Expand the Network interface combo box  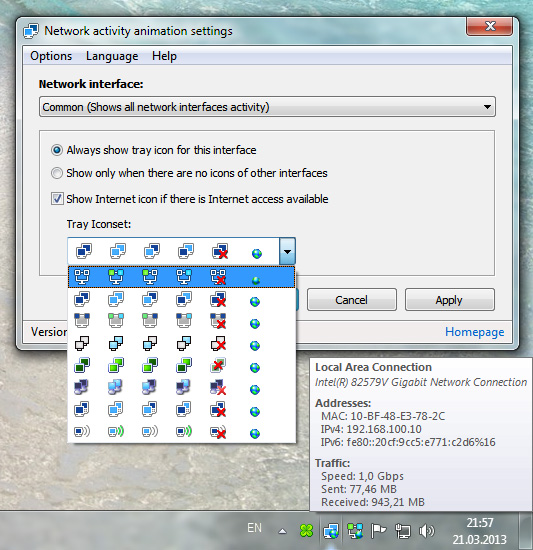point(267,107)
